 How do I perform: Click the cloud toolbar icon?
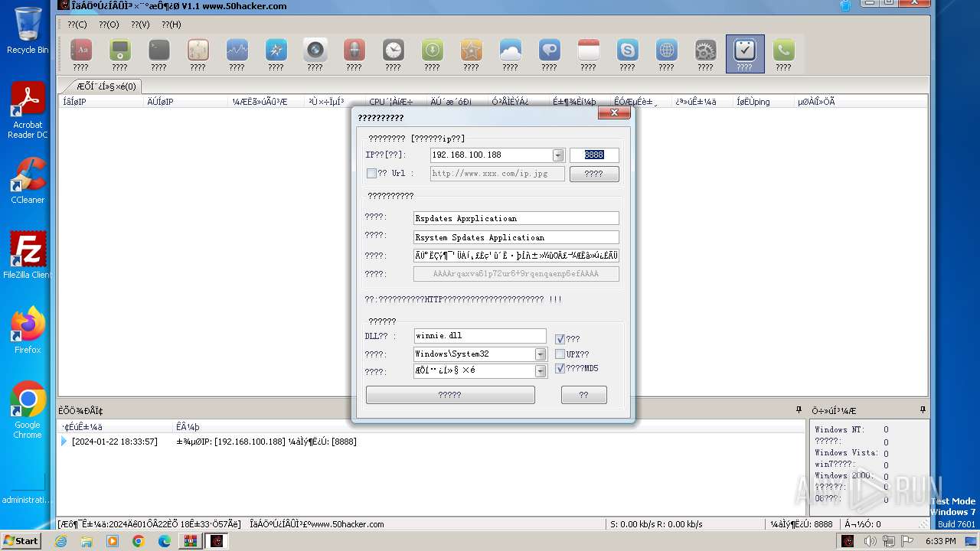(510, 51)
